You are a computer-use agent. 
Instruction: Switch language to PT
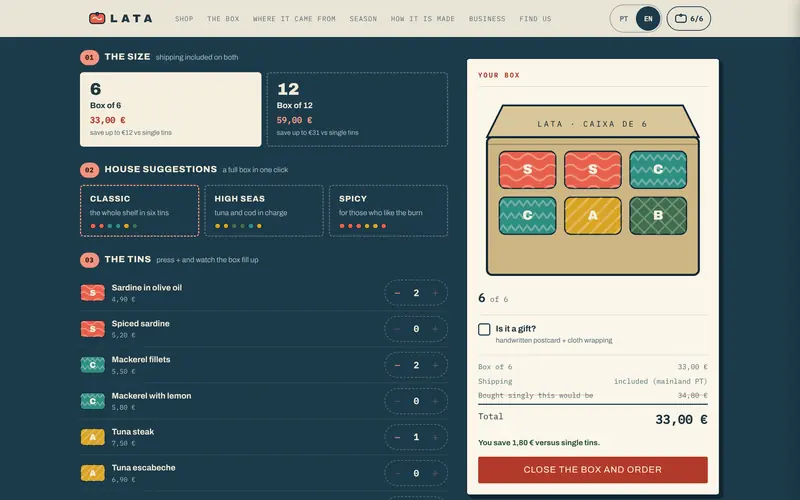(623, 19)
